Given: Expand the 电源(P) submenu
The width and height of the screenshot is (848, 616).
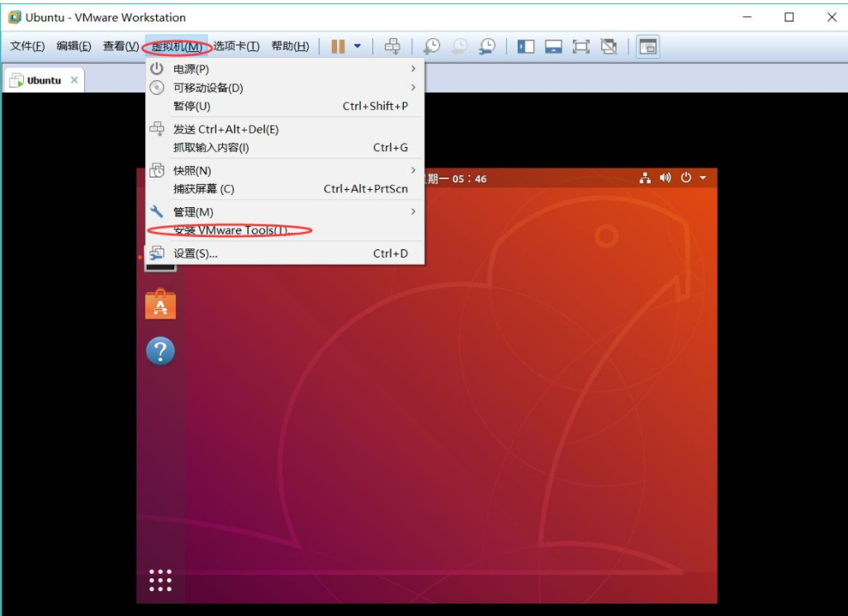Looking at the screenshot, I should point(285,69).
